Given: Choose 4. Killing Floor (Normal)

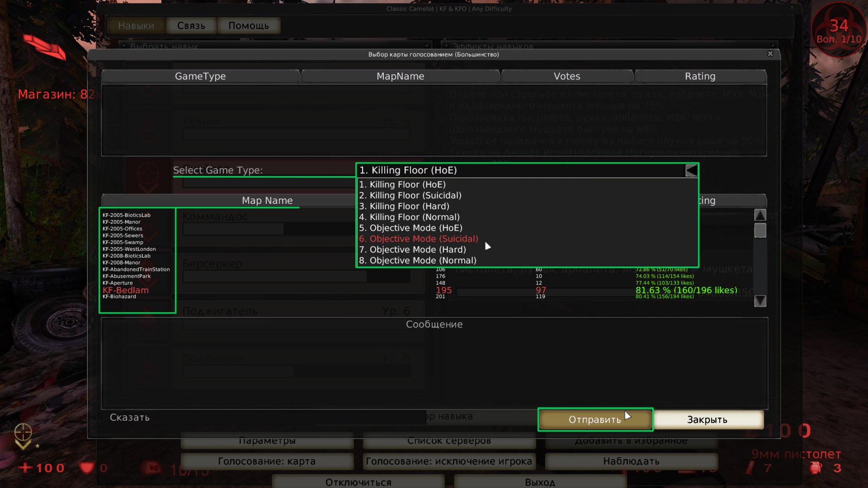Looking at the screenshot, I should pos(409,217).
